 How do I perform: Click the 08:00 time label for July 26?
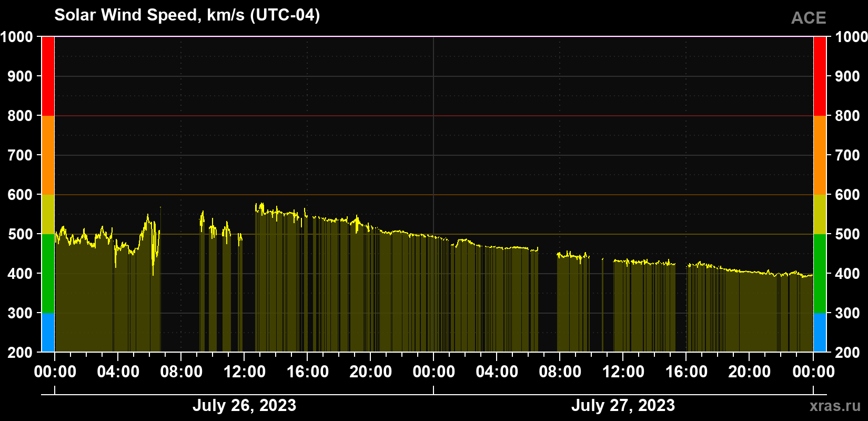181,372
